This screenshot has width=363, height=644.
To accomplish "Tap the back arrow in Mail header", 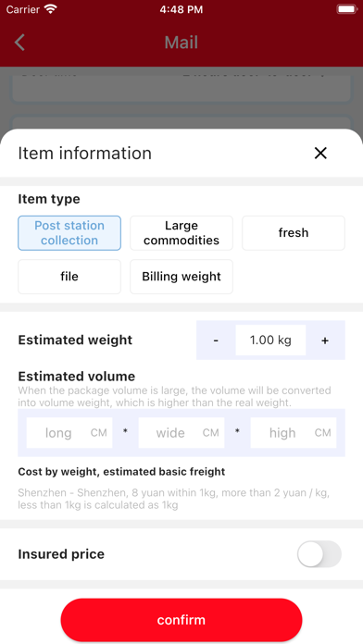I will (19, 43).
